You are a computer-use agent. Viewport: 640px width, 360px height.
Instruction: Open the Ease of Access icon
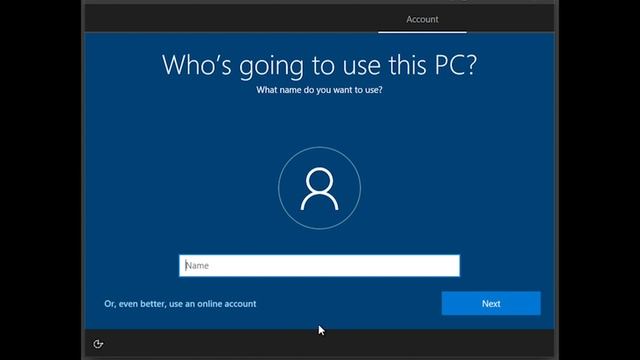[x=98, y=344]
